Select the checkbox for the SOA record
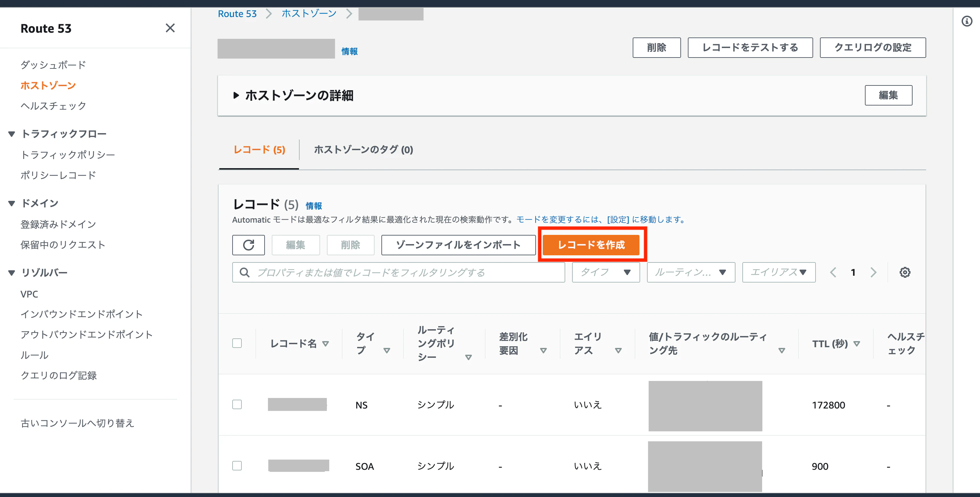Screen dimensions: 980x497 pyautogui.click(x=237, y=465)
